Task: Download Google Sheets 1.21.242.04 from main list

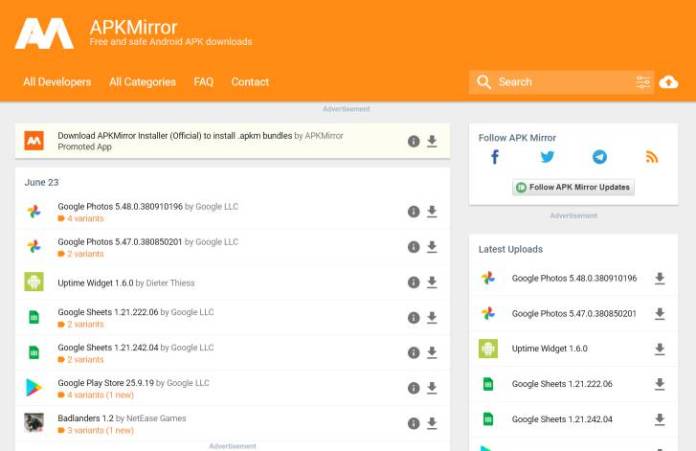Action: [x=432, y=352]
